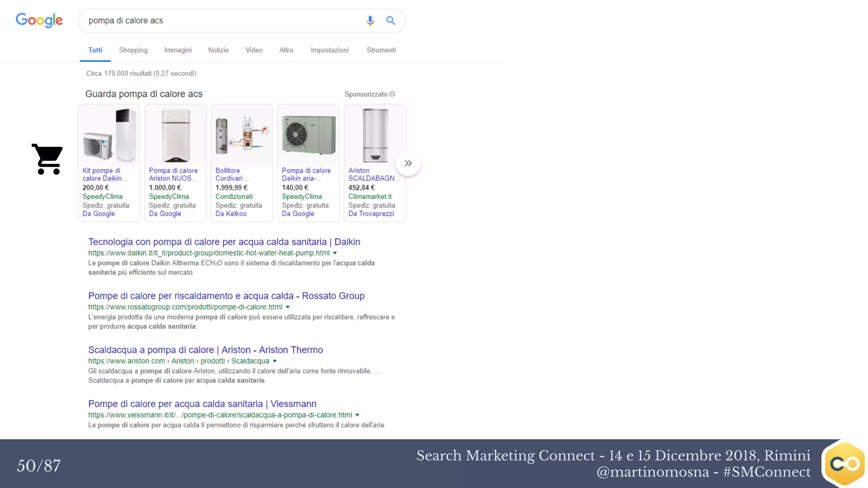
Task: Activate voice search microphone icon
Action: tap(370, 20)
